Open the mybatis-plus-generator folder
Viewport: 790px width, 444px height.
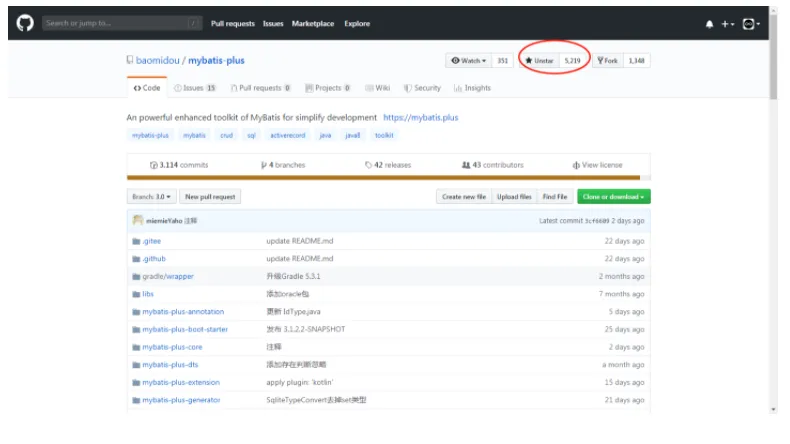tap(181, 400)
